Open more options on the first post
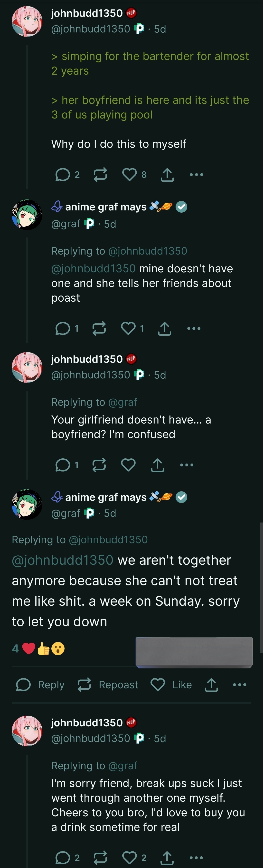 pyautogui.click(x=196, y=175)
